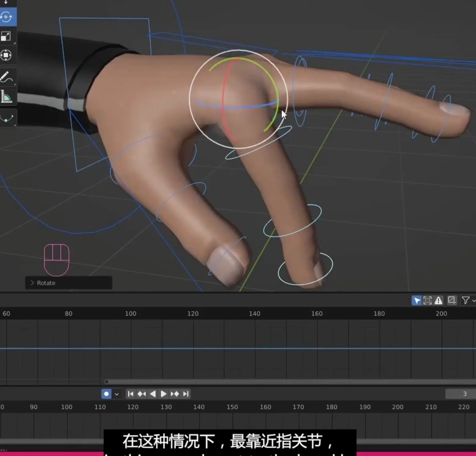Open the auto keyframing options dropdown
The width and height of the screenshot is (476, 456).
click(x=117, y=394)
